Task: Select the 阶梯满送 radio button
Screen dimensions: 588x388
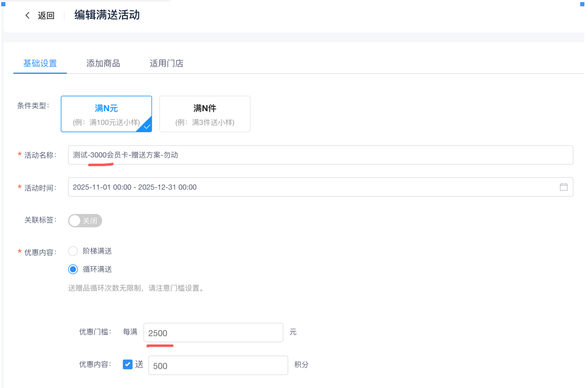Action: [73, 251]
